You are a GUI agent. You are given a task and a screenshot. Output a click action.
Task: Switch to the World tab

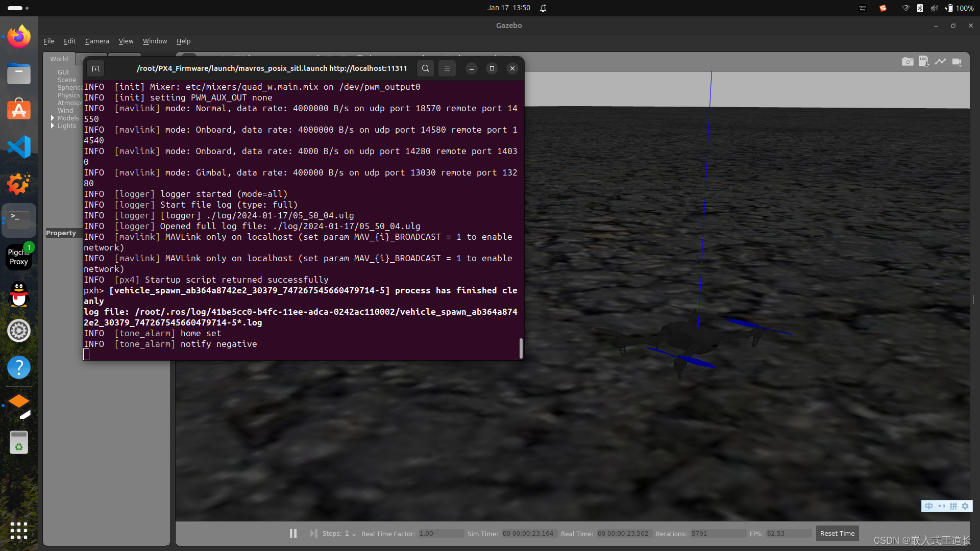59,59
